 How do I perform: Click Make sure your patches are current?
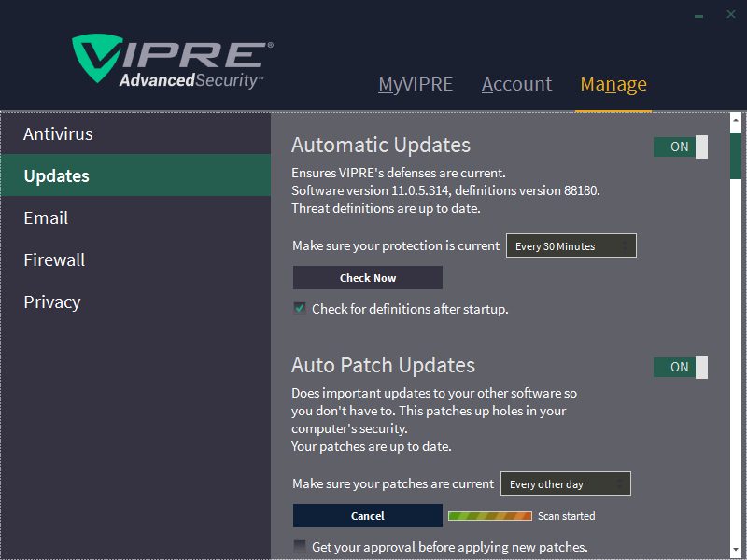coord(393,483)
